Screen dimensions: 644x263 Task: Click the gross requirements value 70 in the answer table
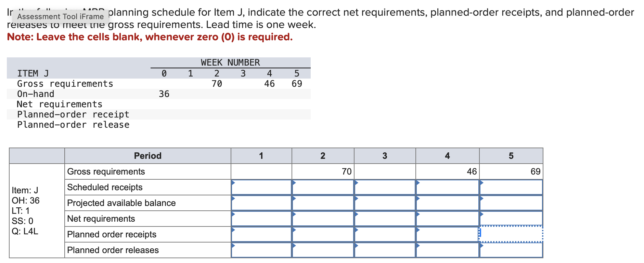[x=346, y=171]
